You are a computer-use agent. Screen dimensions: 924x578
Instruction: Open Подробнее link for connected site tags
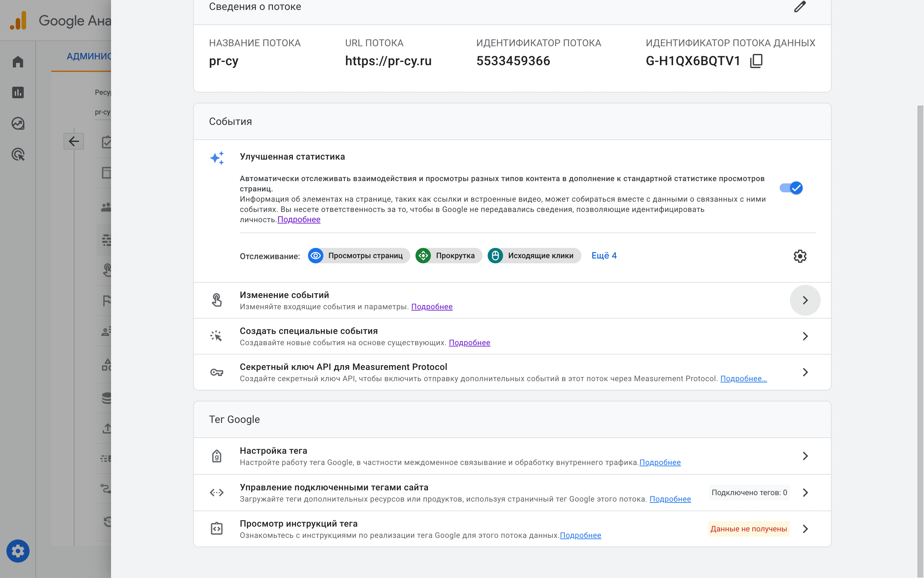click(670, 499)
